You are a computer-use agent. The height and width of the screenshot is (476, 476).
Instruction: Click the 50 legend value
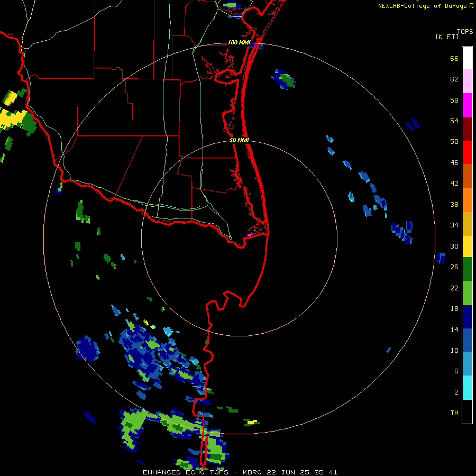[x=454, y=142]
